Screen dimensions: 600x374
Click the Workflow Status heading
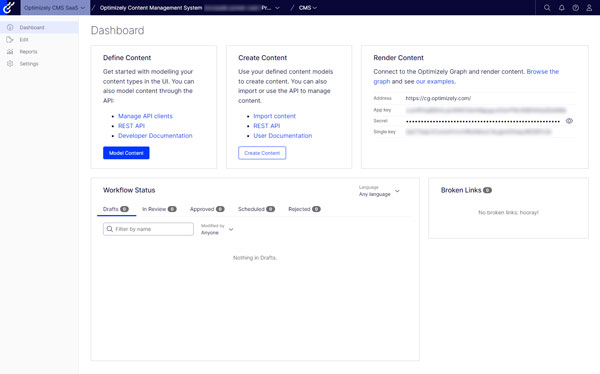coord(129,190)
